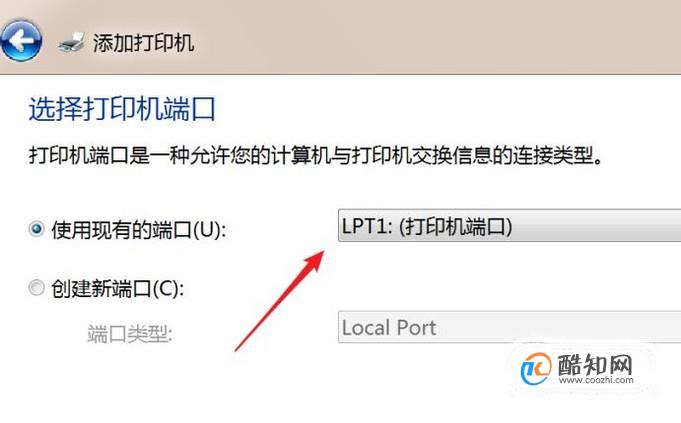Click the 端口类型 label
This screenshot has height=423, width=681.
[x=130, y=334]
